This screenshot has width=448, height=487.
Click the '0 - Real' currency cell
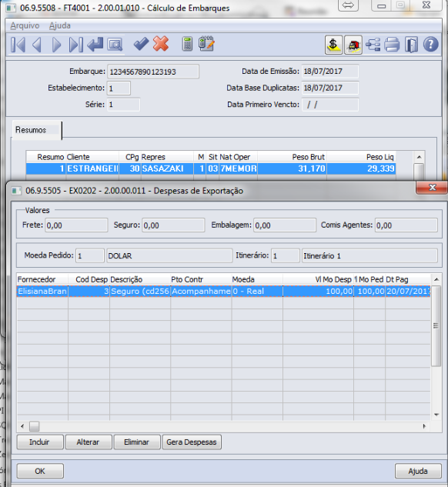[257, 292]
